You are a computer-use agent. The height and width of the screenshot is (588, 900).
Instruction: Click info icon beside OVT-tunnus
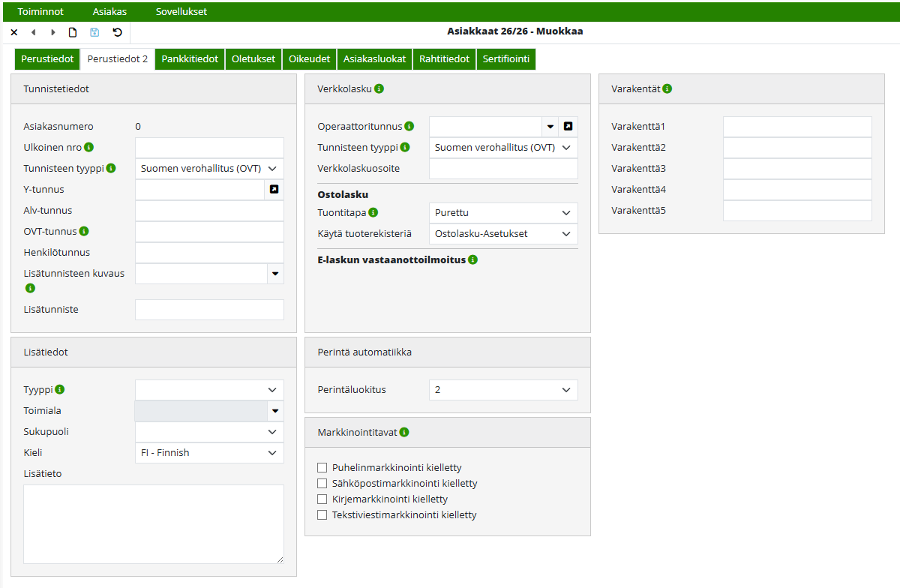84,231
